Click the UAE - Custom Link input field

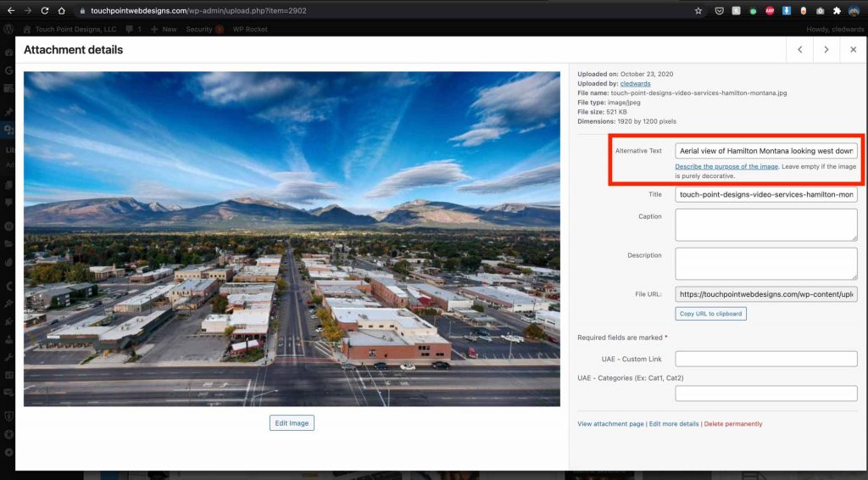click(766, 359)
